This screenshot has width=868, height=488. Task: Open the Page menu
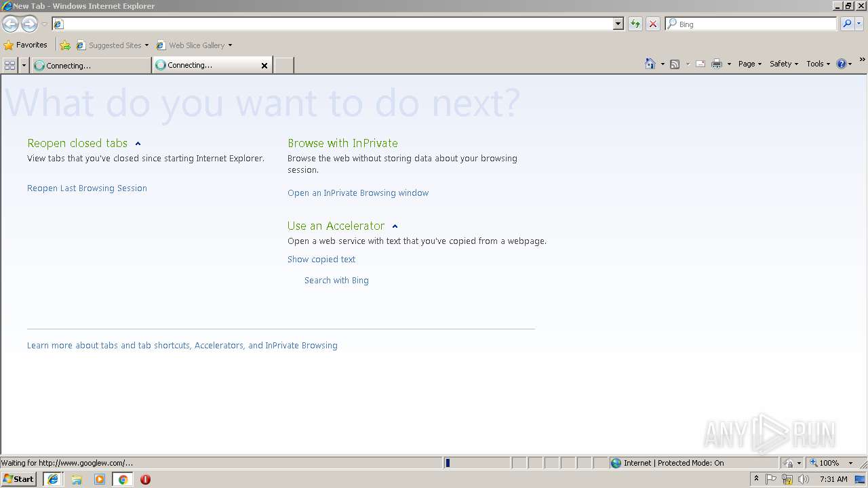[x=750, y=64]
